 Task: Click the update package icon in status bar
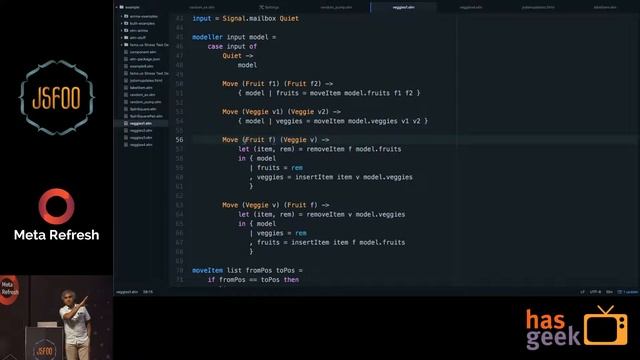pos(620,292)
